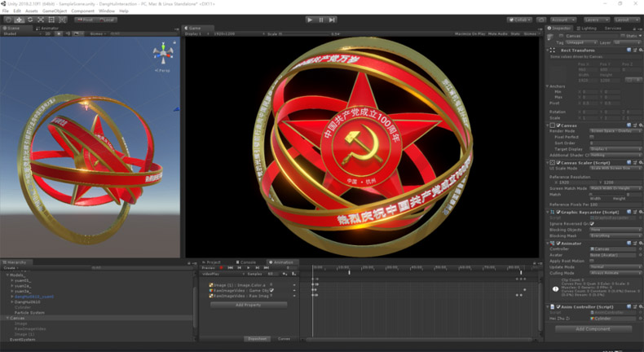Click the Add Property button
The image size is (644, 352).
249,305
